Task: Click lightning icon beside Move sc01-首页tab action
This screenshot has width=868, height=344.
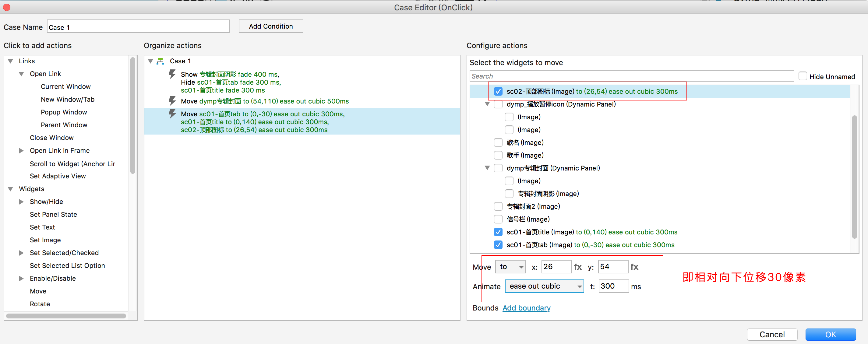Action: click(x=172, y=114)
